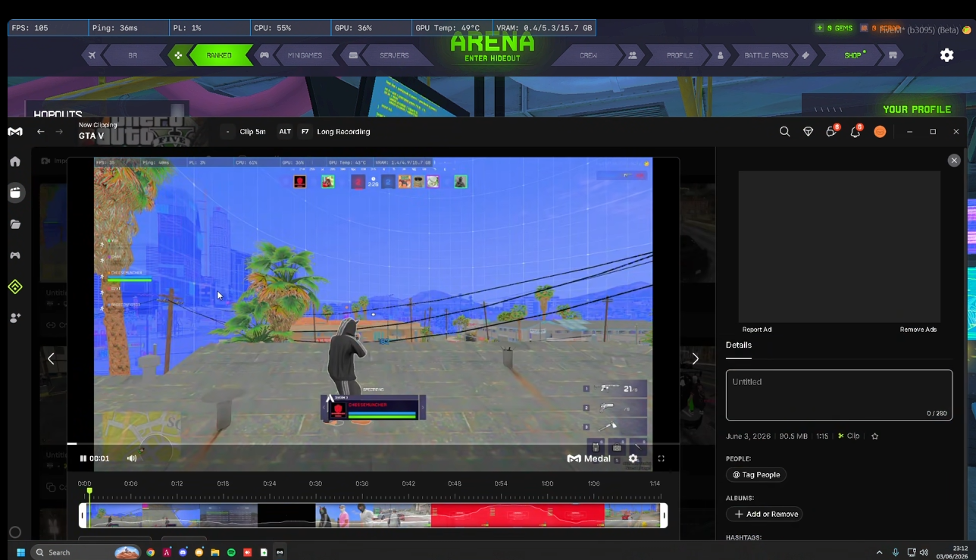Open the Medal home sidebar icon
The width and height of the screenshot is (976, 560).
click(x=15, y=161)
